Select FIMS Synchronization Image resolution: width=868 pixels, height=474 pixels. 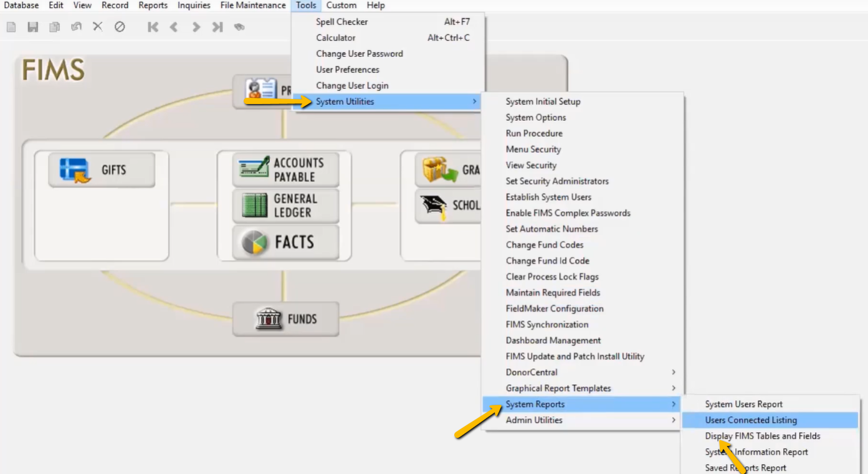[x=583, y=325]
